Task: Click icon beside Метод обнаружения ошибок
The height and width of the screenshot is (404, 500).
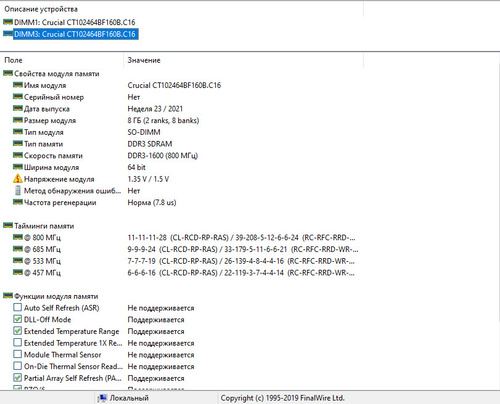Action: click(x=18, y=190)
